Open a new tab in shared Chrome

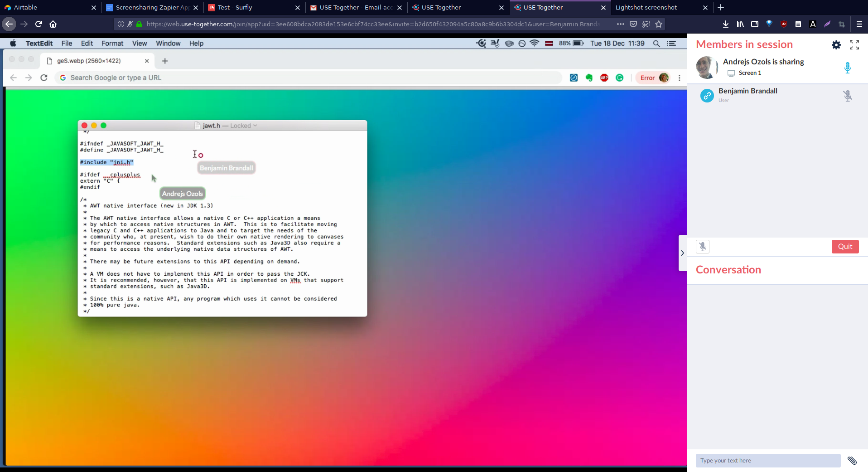tap(165, 61)
